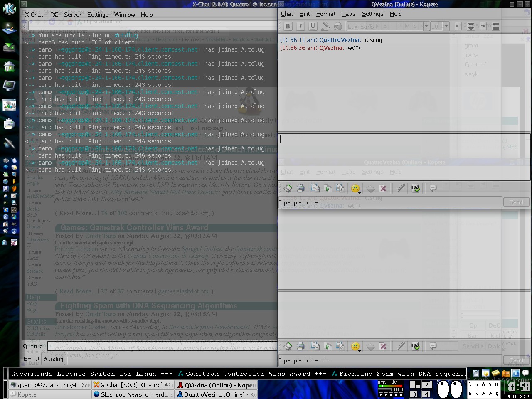532x399 pixels.
Task: Open Slashdot browser window from taskbar
Action: [133, 394]
